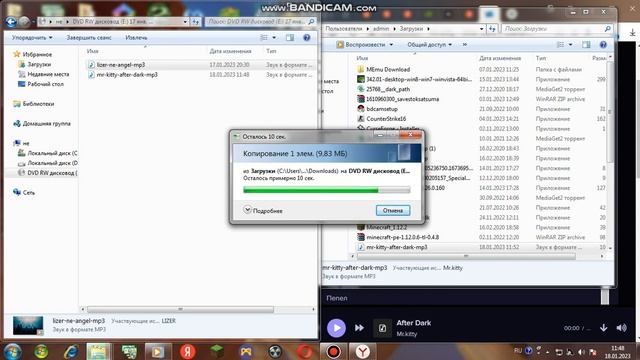Click Извлечь to eject the disc

pos(136,38)
